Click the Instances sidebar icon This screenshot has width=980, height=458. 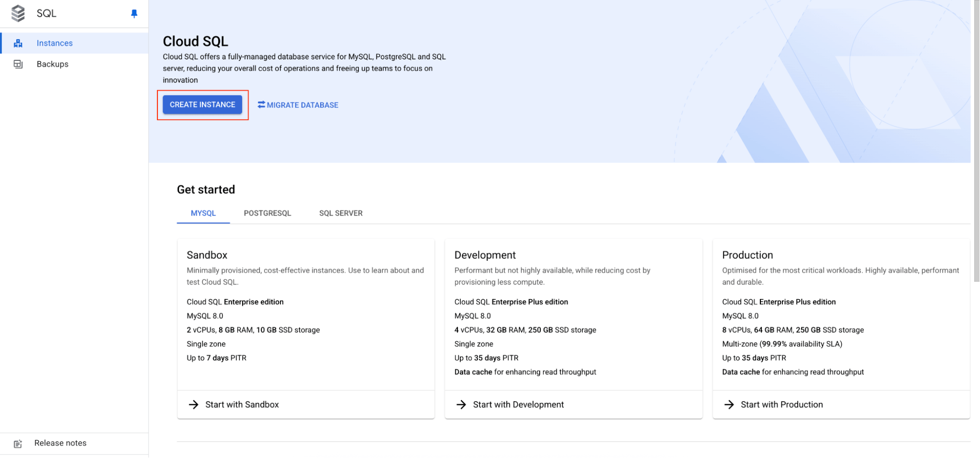point(18,43)
